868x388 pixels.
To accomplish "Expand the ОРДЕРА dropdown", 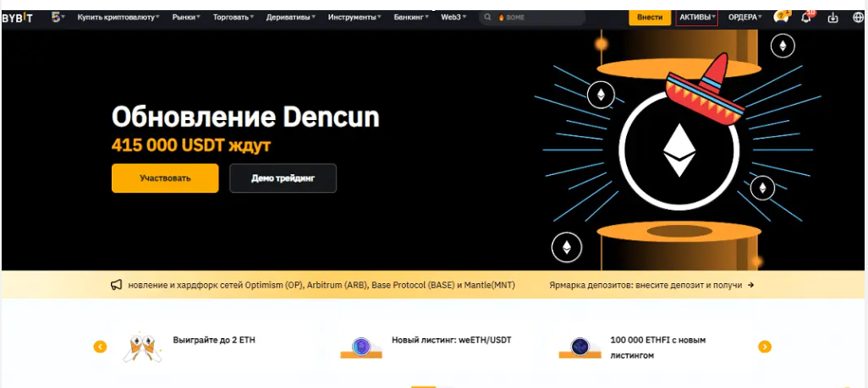I will (744, 18).
